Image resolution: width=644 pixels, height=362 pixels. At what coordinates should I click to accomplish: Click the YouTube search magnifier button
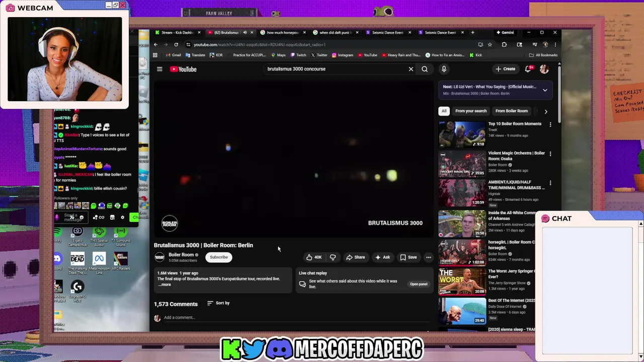425,69
